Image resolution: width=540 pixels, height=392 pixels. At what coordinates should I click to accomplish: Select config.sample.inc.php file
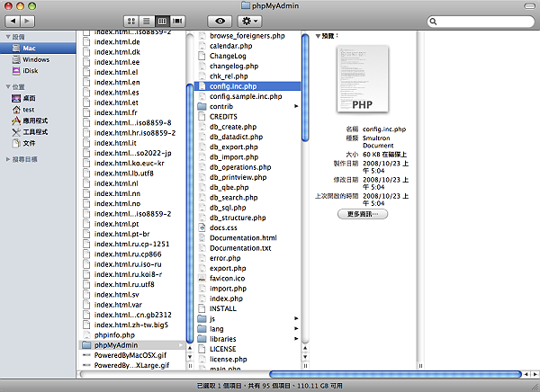tap(247, 96)
